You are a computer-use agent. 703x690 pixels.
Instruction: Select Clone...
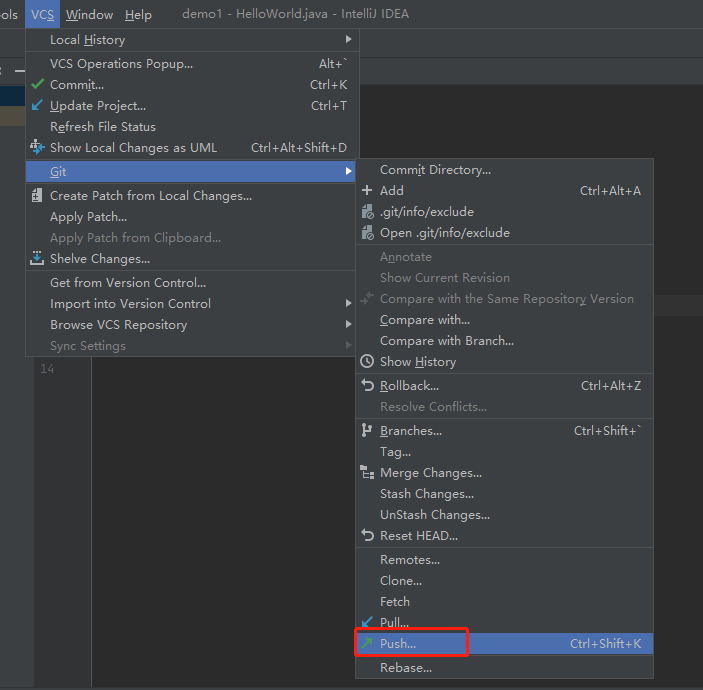(504, 581)
